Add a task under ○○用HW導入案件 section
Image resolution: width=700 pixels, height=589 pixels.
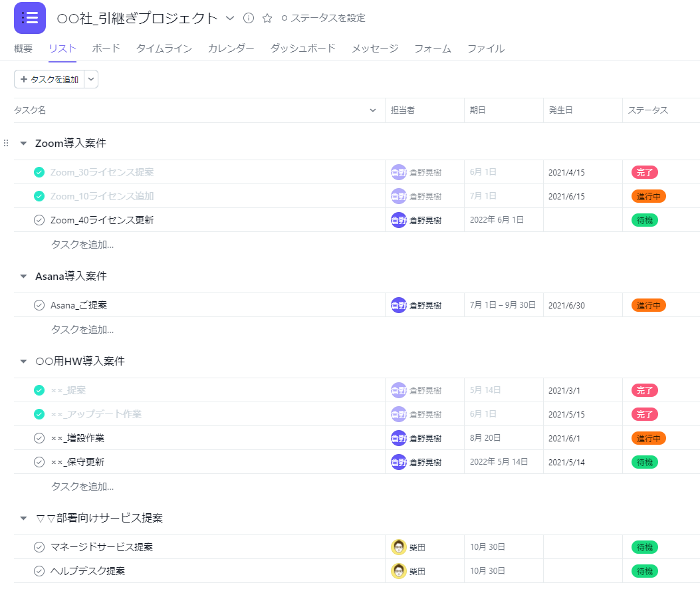pos(82,487)
